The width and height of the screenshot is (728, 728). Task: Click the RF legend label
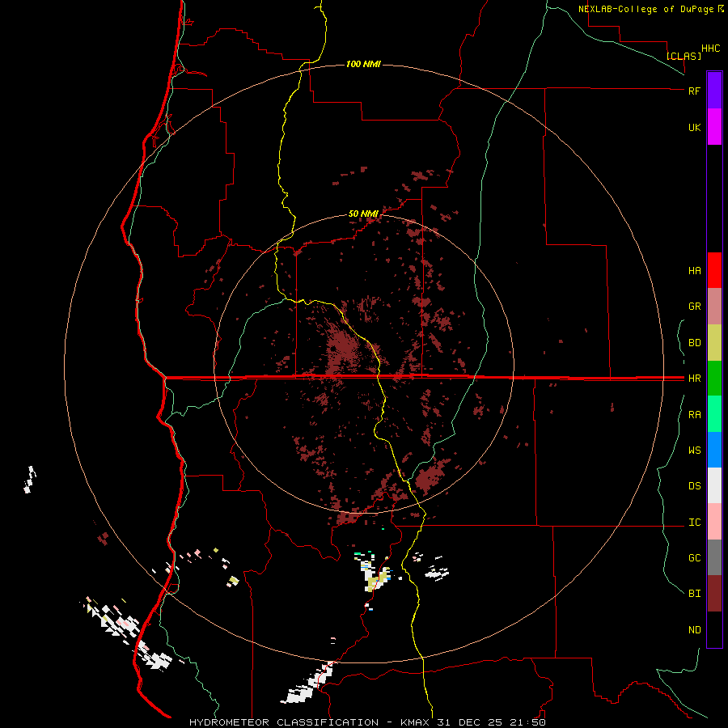[x=694, y=91]
